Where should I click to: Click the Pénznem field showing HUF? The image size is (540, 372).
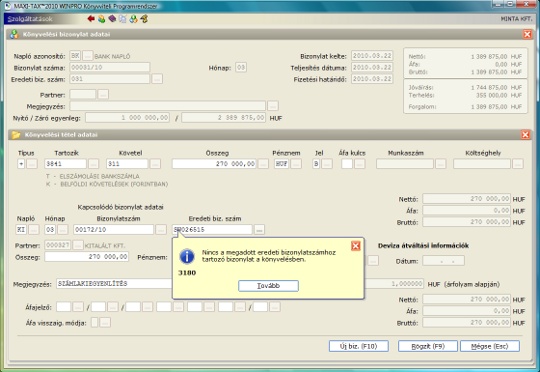(281, 164)
